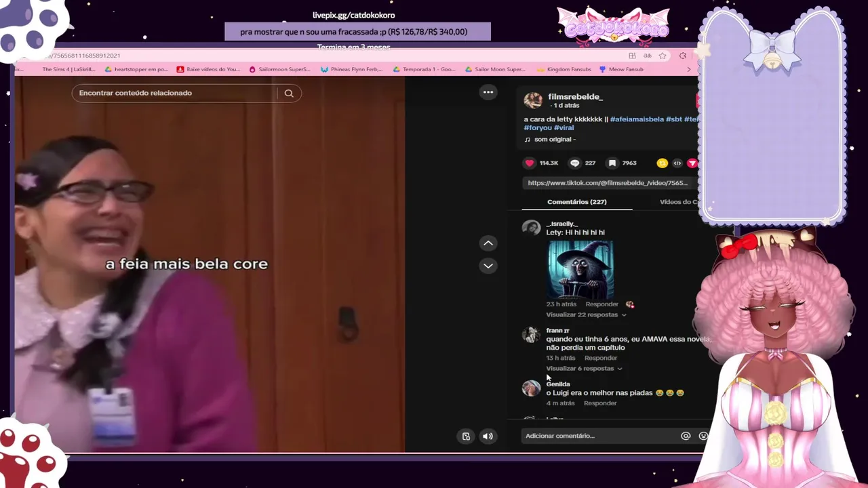Image resolution: width=868 pixels, height=488 pixels.
Task: Open frann commenter avatar
Action: (530, 334)
